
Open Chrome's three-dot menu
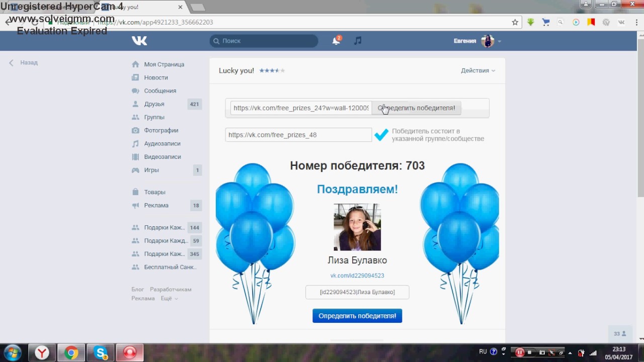636,22
